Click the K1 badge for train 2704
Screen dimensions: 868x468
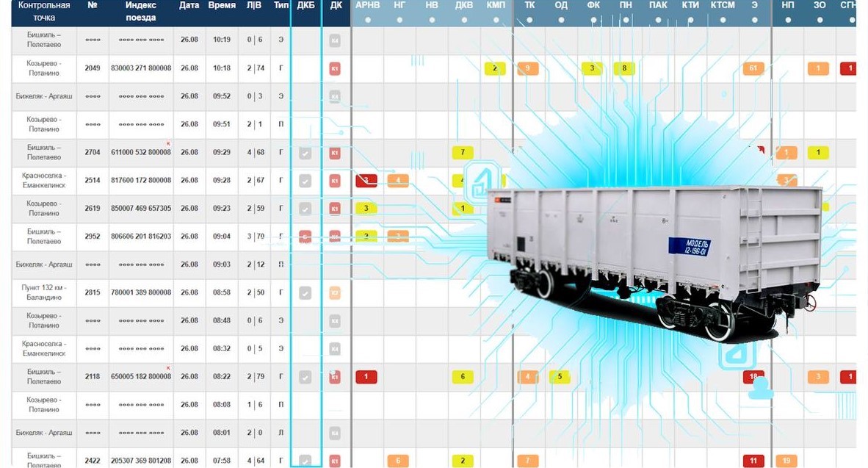click(335, 154)
